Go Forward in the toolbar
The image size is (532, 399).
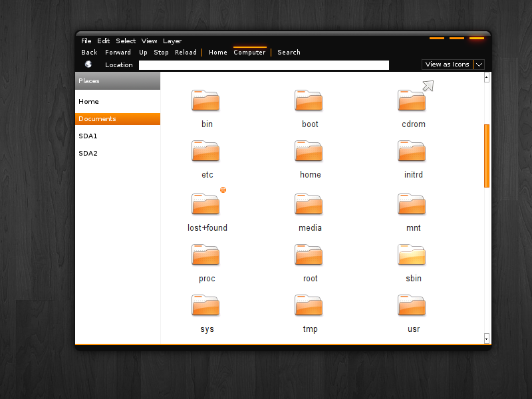pyautogui.click(x=118, y=53)
